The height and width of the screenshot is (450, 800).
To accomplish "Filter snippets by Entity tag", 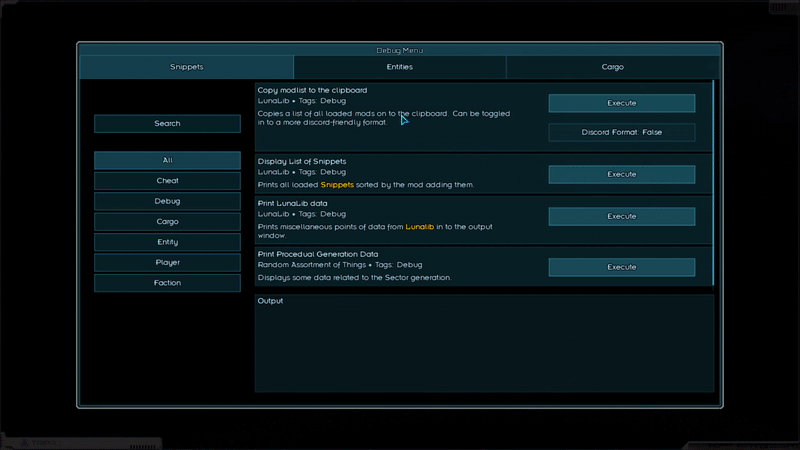I will [x=167, y=242].
